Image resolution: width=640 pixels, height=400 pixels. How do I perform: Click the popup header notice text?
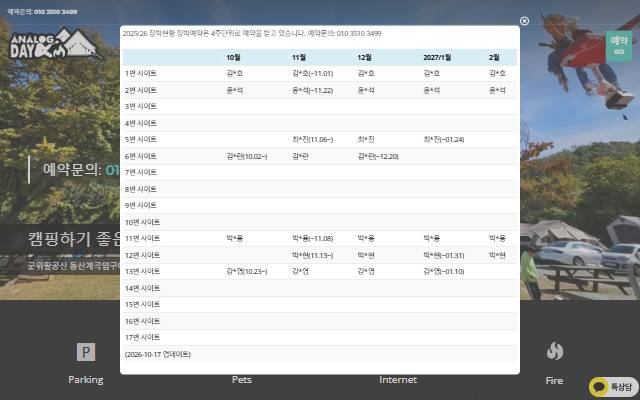(252, 33)
